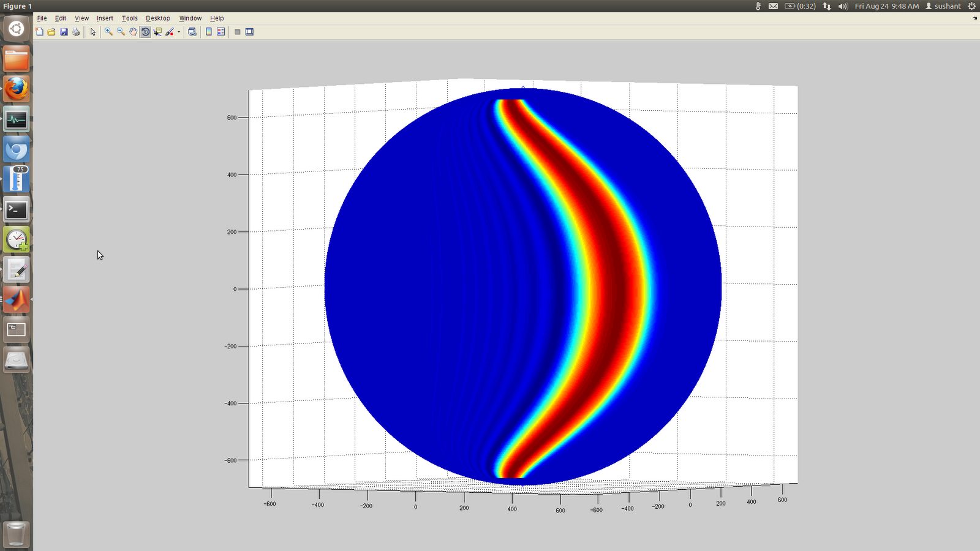Open the Brush tool dropdown arrow

click(179, 32)
